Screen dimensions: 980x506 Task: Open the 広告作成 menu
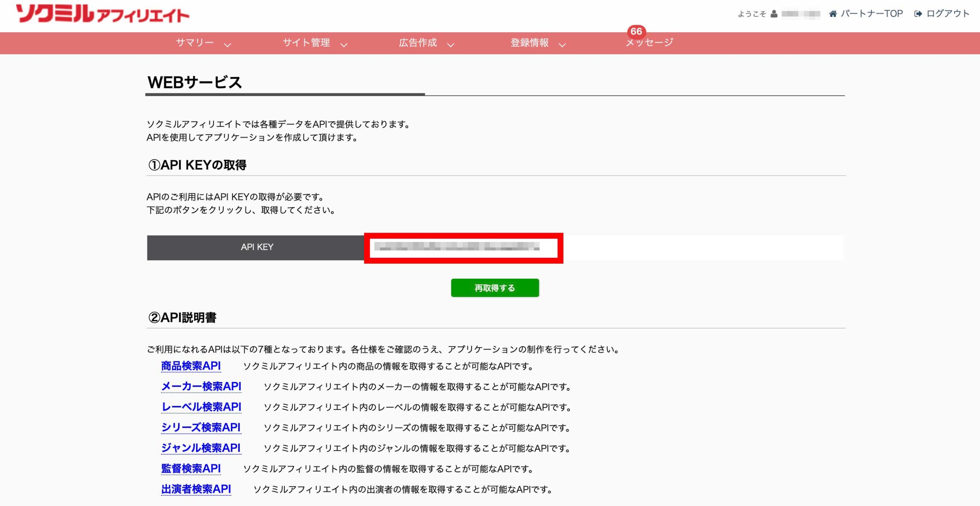point(418,42)
